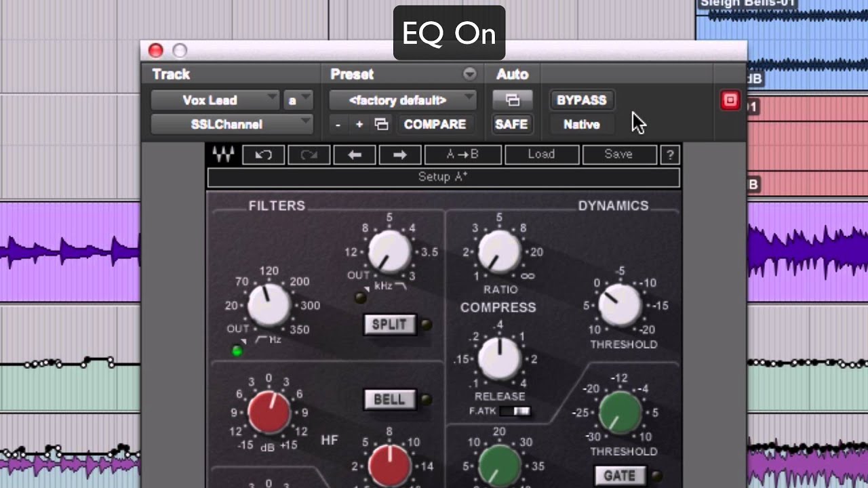Click the 'Track' header label

coord(171,74)
